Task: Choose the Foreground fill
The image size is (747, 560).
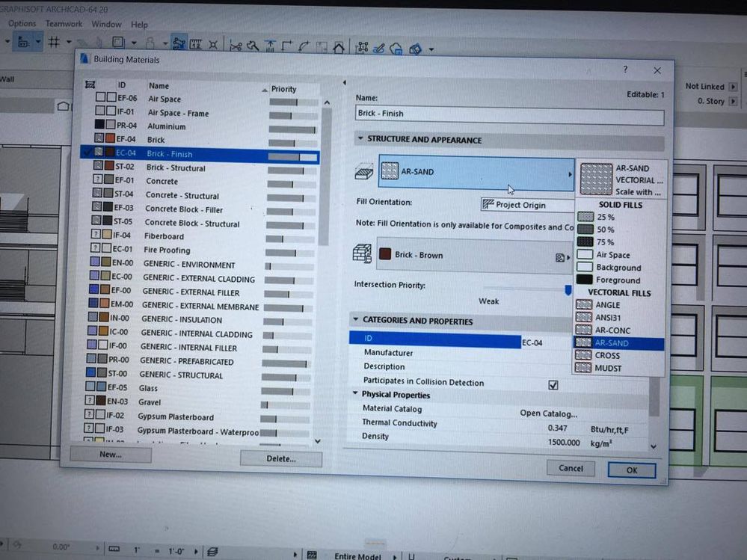Action: tap(619, 280)
